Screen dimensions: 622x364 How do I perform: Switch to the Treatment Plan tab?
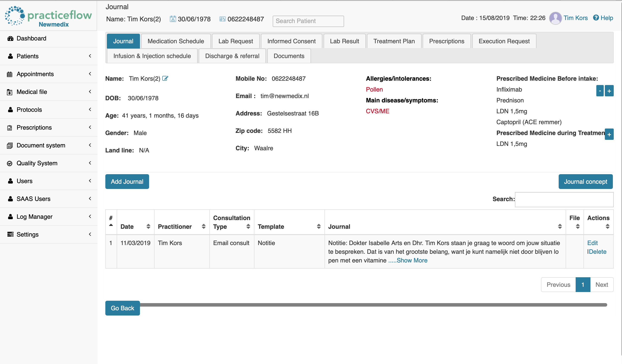point(394,41)
